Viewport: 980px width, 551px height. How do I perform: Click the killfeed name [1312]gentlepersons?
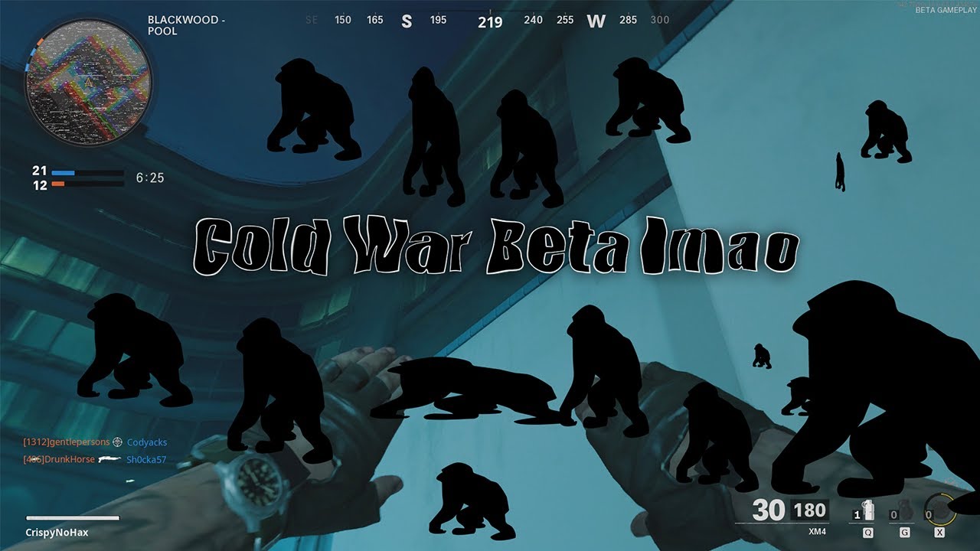[x=67, y=442]
